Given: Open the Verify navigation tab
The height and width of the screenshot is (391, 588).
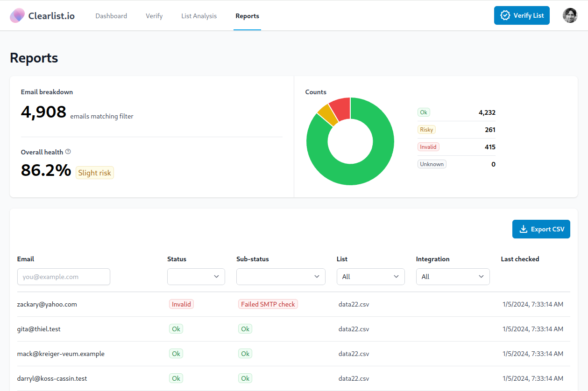Looking at the screenshot, I should [154, 16].
